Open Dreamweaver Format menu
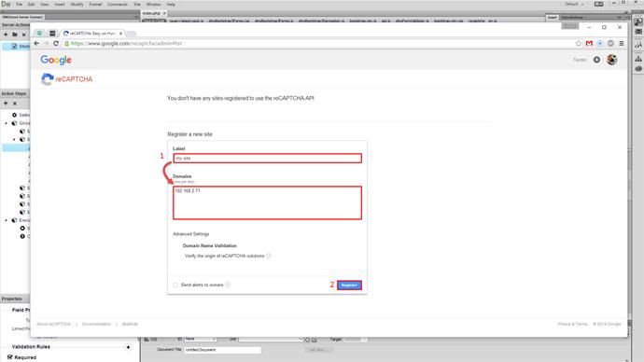The image size is (644, 362). tap(95, 4)
